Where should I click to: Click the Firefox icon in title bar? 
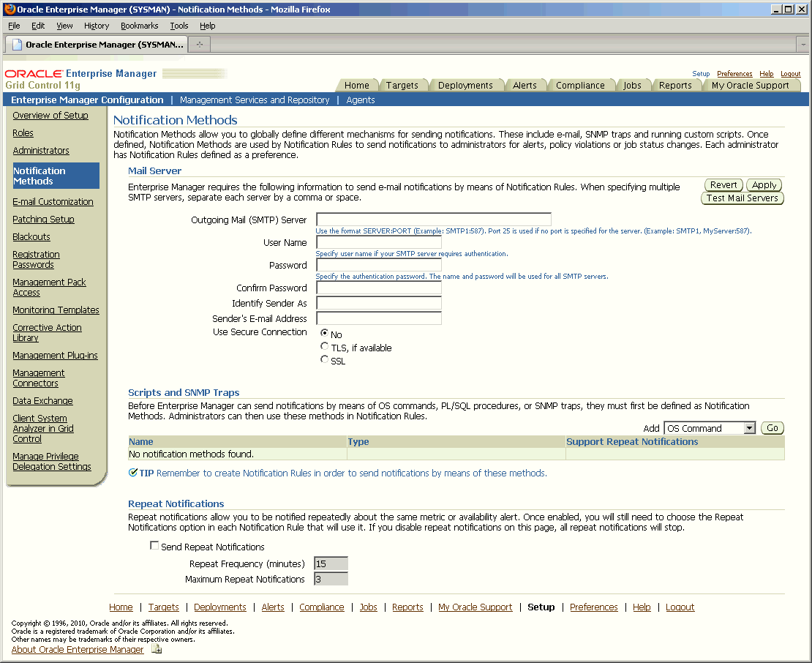pos(10,9)
